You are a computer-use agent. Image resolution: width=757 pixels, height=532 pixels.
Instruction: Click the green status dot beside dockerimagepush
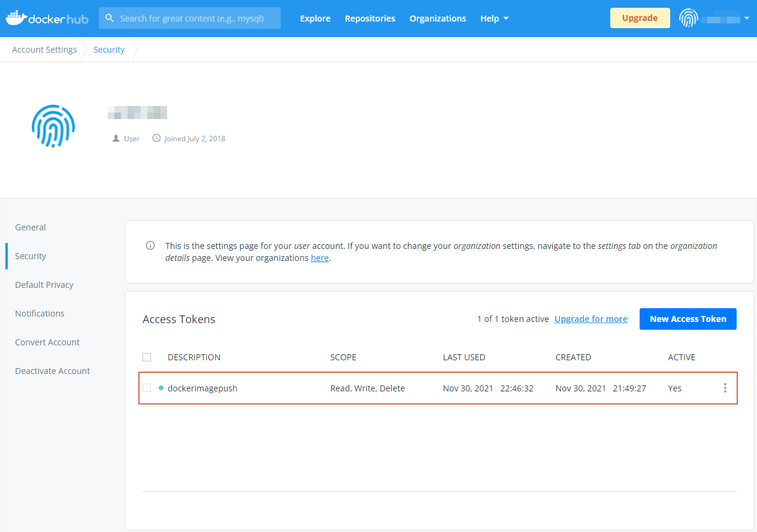161,388
